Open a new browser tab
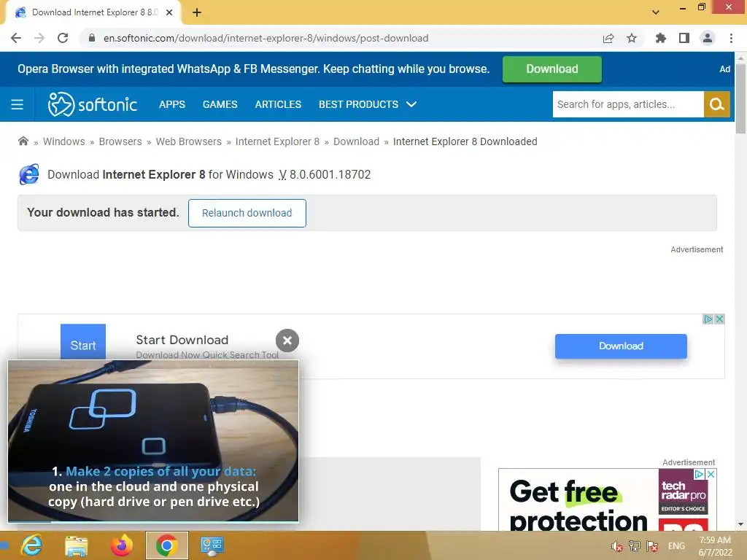Image resolution: width=747 pixels, height=560 pixels. click(x=197, y=12)
